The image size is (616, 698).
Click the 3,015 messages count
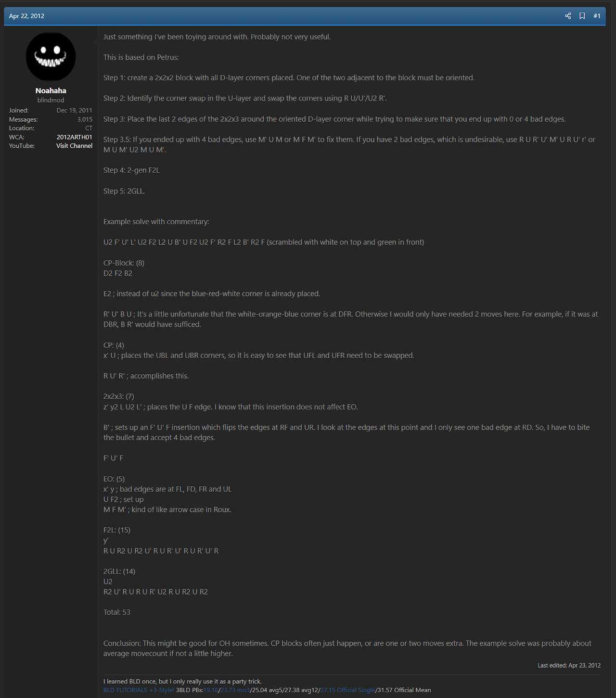point(85,119)
